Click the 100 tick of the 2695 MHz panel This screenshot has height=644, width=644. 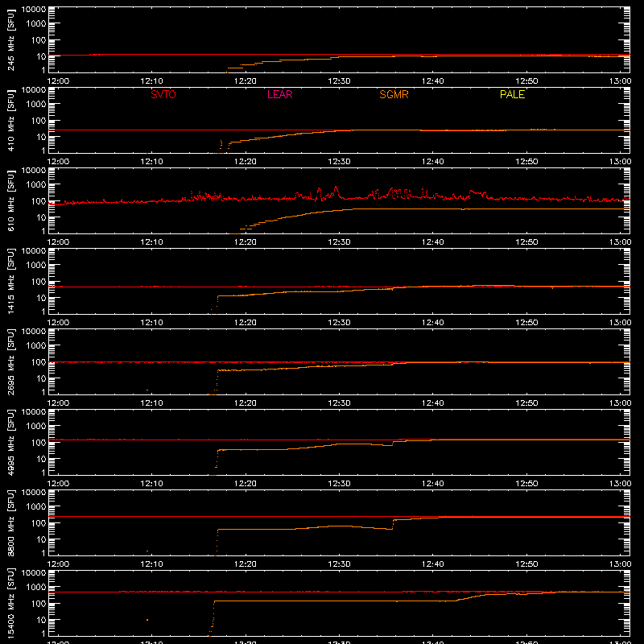[x=39, y=362]
